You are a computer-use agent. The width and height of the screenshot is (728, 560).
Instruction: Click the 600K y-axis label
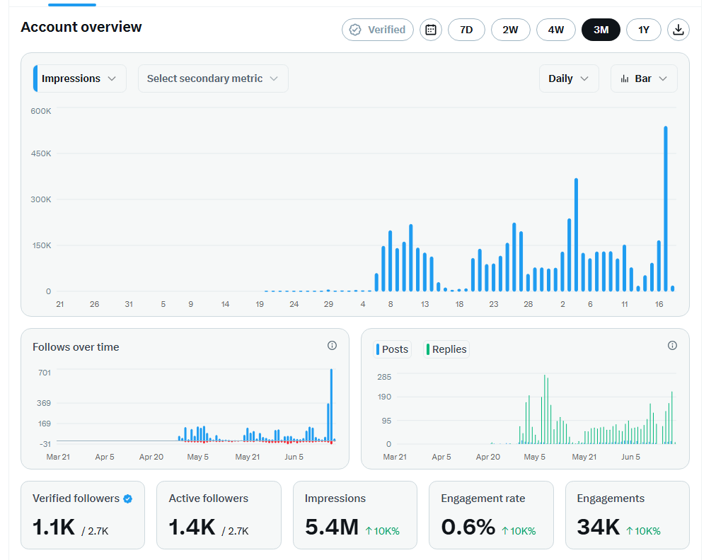(x=41, y=111)
